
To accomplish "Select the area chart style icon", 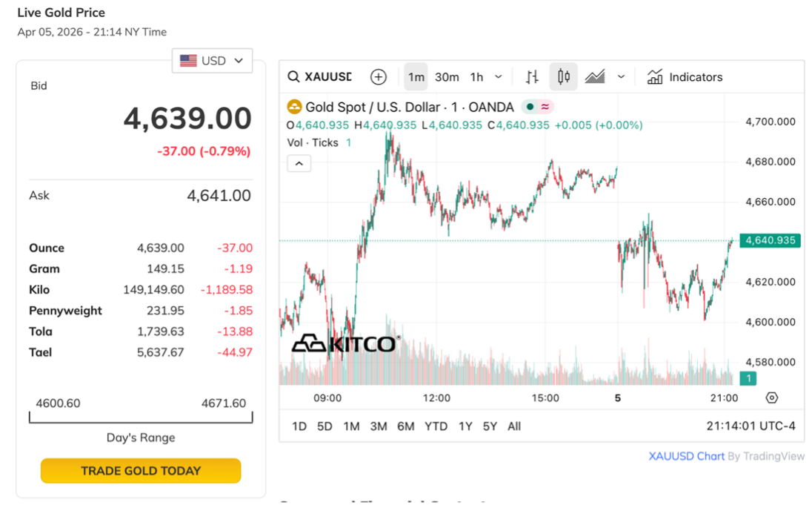I will 595,77.
